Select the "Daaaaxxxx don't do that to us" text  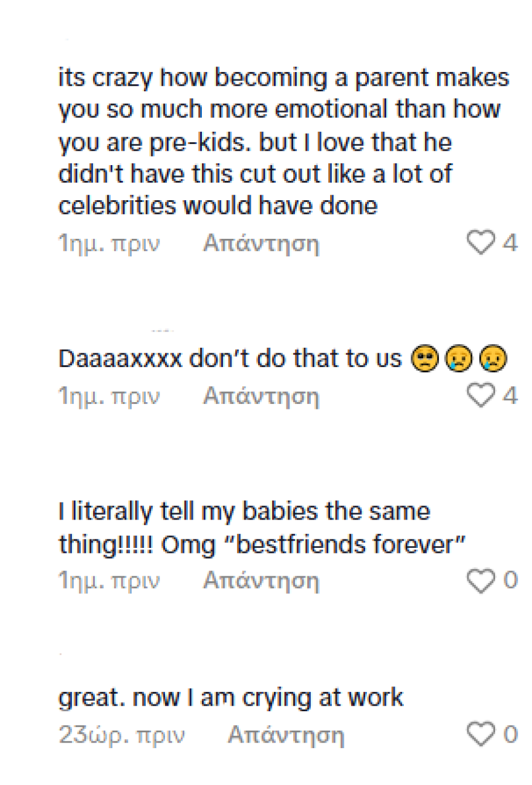point(230,359)
